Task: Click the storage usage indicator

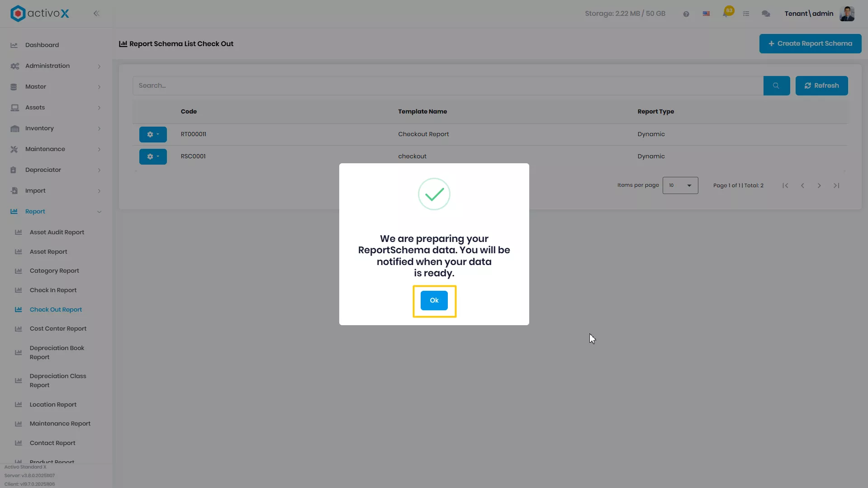Action: pos(625,14)
